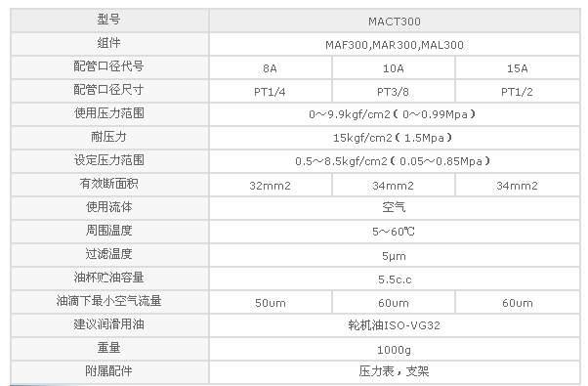Click the PT1/2 port size cell
The height and width of the screenshot is (386, 588).
pyautogui.click(x=517, y=91)
